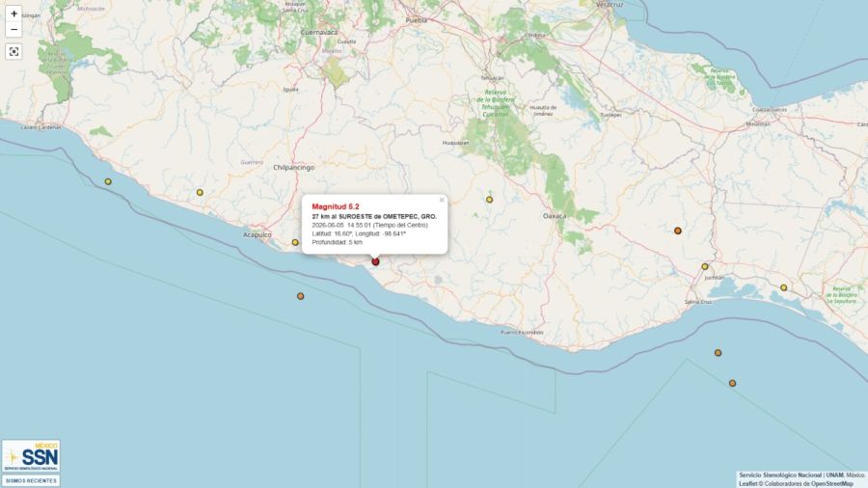Viewport: 868px width, 488px height.
Task: Click the Cuernavaca city label
Action: [319, 33]
